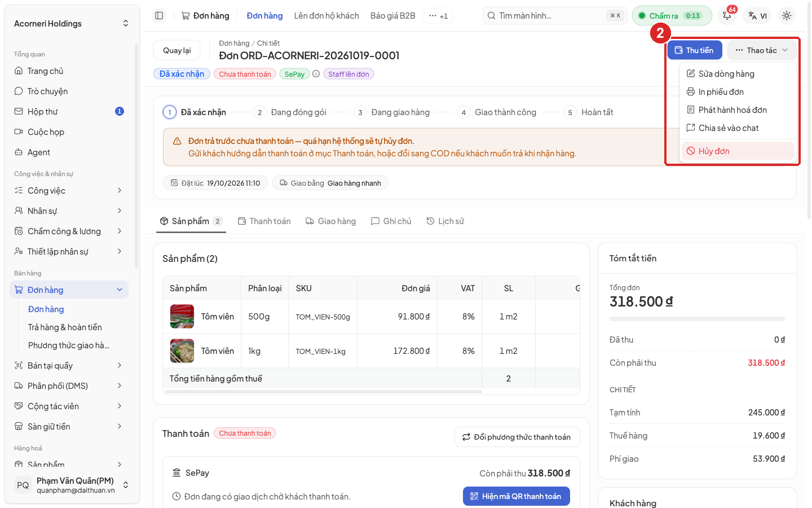Select step 4 Giao thành công
The width and height of the screenshot is (812, 508).
click(497, 112)
